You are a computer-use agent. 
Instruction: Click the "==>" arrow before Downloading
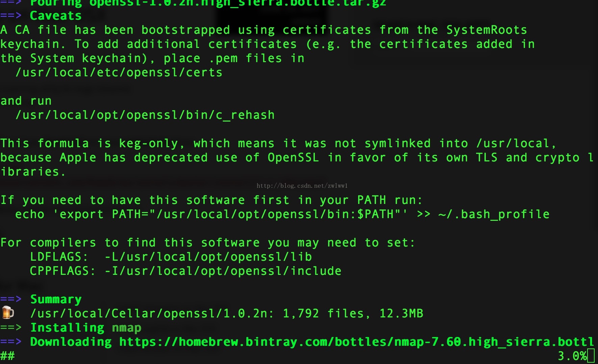pos(11,342)
